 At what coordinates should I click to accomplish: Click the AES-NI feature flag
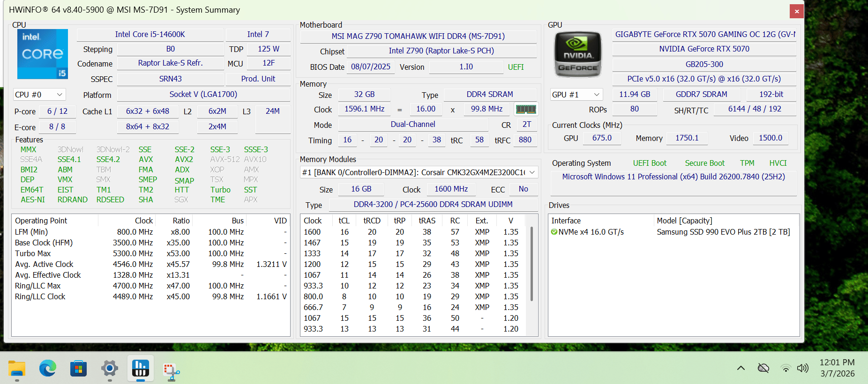click(33, 200)
